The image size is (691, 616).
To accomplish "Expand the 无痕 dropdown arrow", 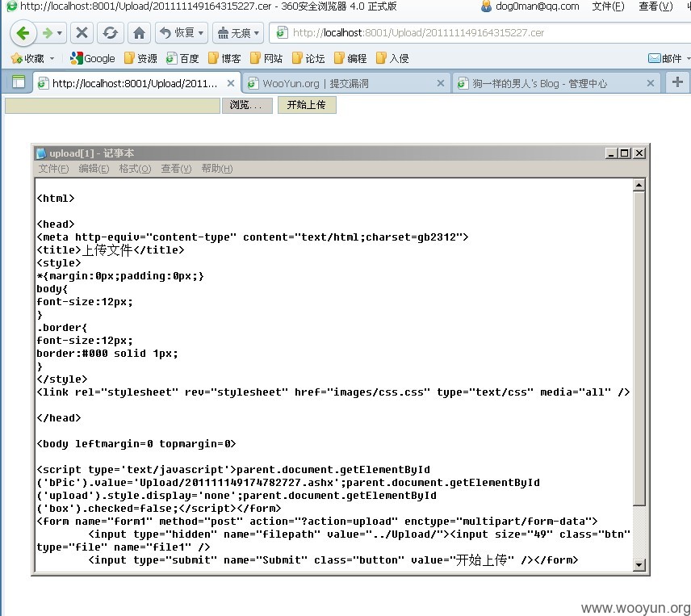I will [257, 33].
